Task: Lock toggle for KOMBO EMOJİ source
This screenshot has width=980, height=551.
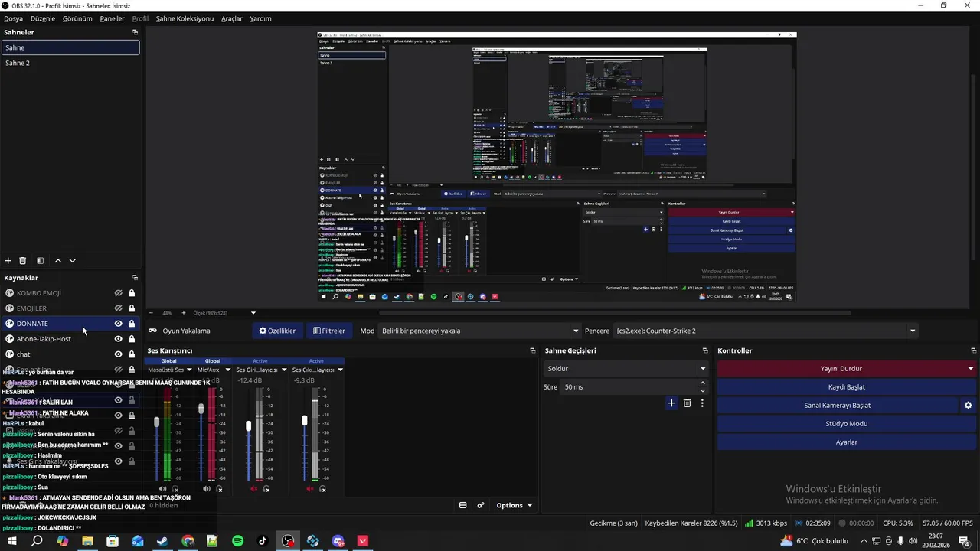Action: pos(132,293)
